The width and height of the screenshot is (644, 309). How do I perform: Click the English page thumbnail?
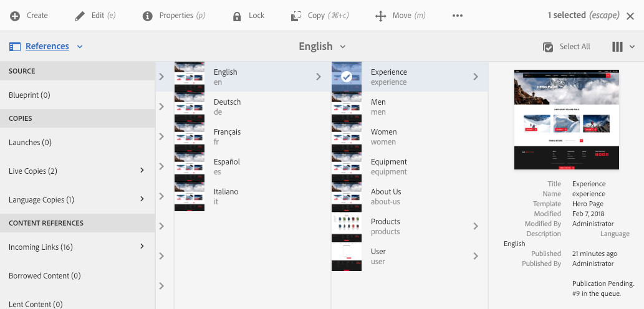(x=190, y=77)
